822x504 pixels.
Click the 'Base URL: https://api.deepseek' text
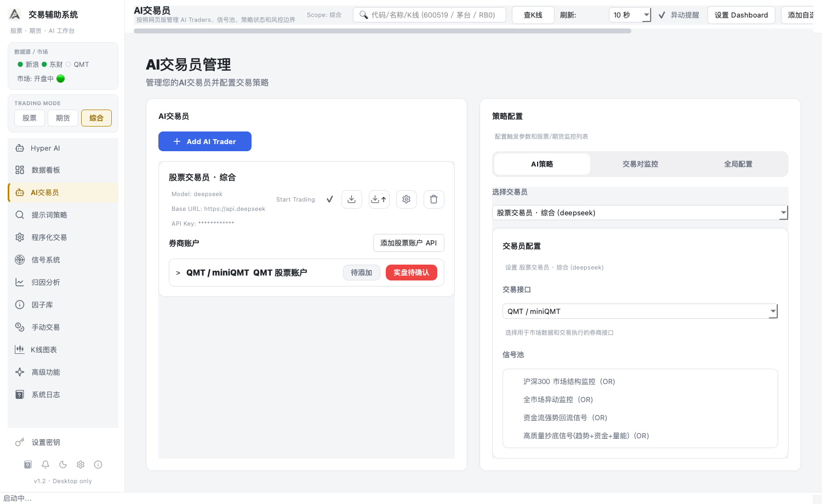(x=218, y=209)
